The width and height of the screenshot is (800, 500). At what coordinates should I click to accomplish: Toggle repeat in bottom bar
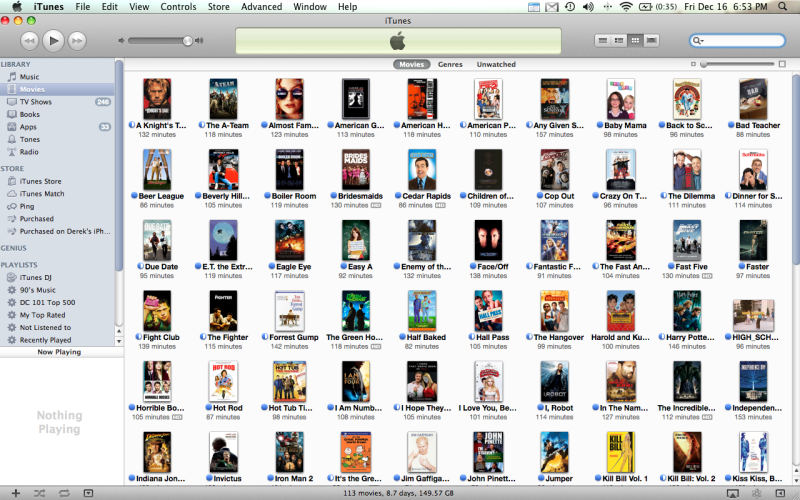tap(64, 493)
